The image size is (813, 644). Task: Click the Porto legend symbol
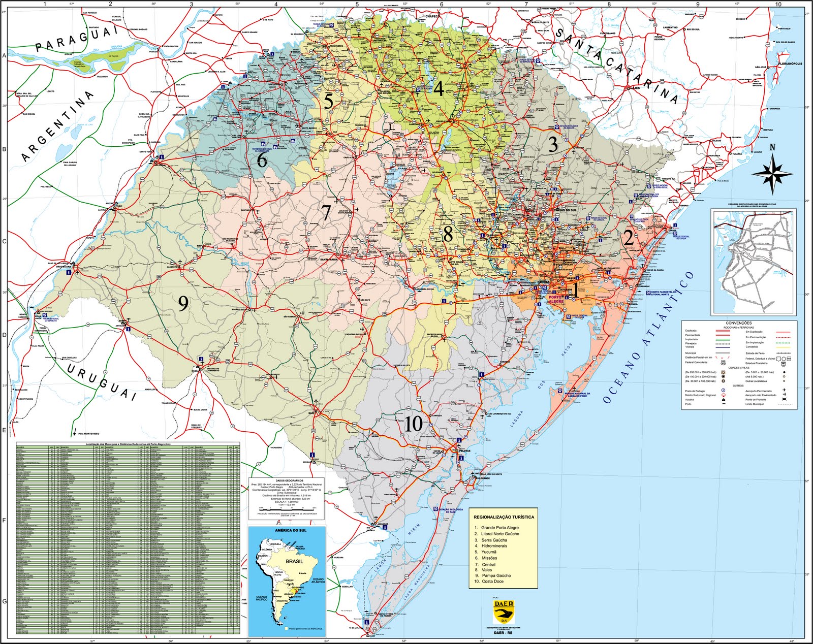(x=724, y=404)
